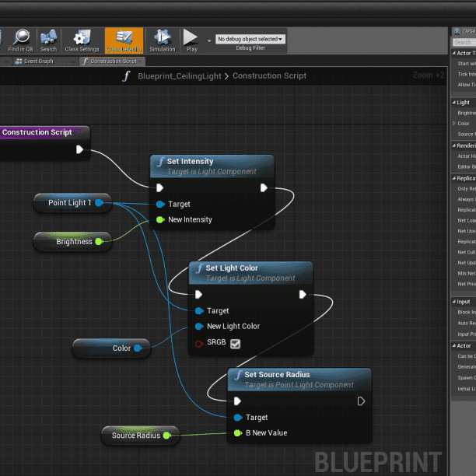
Task: Click the Details panel search field
Action: pyautogui.click(x=464, y=42)
